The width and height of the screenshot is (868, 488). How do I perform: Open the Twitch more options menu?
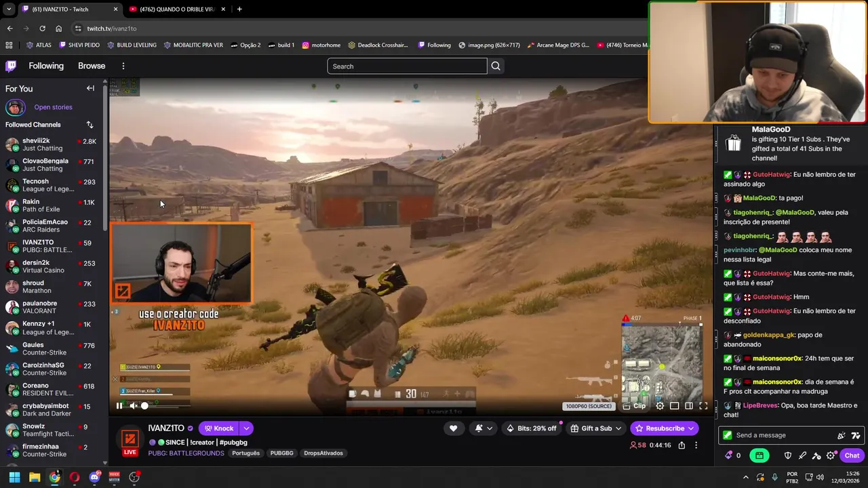(x=123, y=66)
